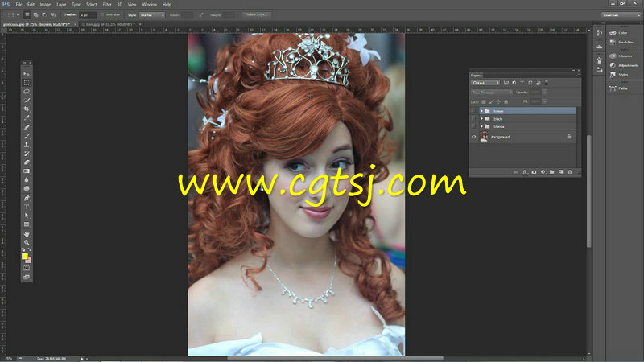
Task: Show the brown group layer visibility
Action: [473, 111]
